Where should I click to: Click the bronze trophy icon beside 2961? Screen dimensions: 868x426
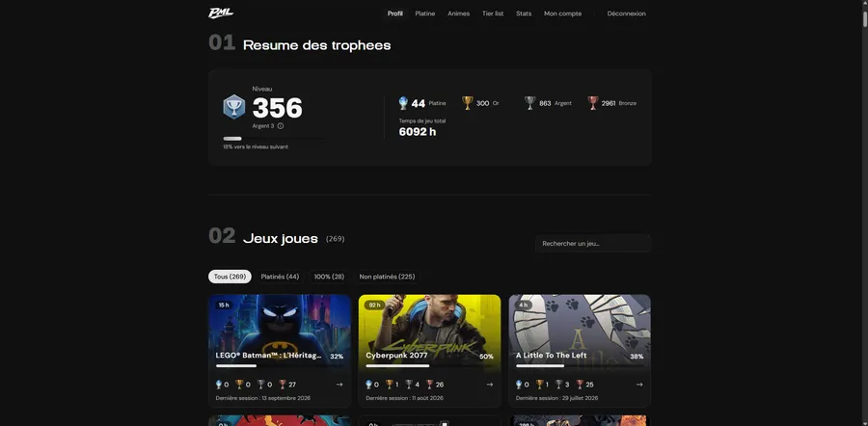click(x=593, y=103)
